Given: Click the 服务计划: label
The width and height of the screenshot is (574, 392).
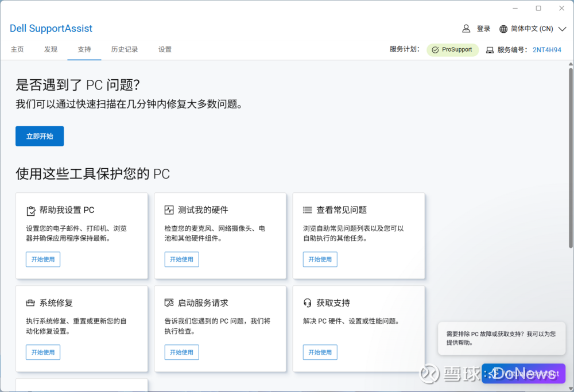Looking at the screenshot, I should (405, 49).
